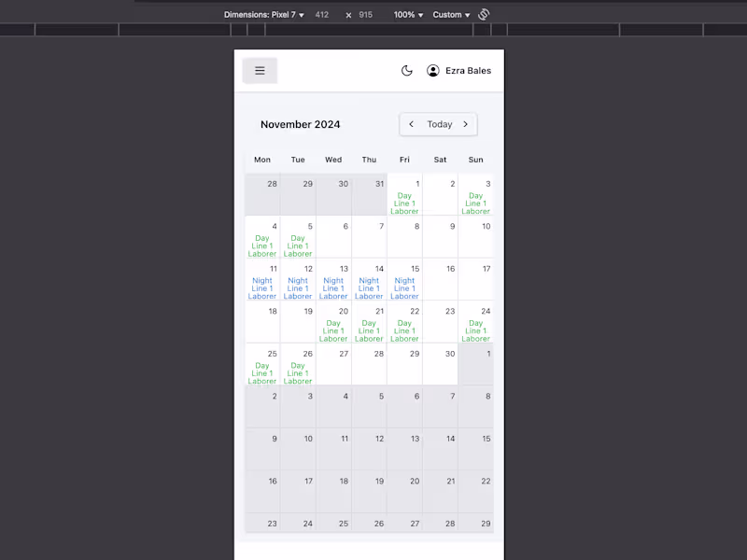747x560 pixels.
Task: Go to the previous month
Action: click(x=412, y=124)
